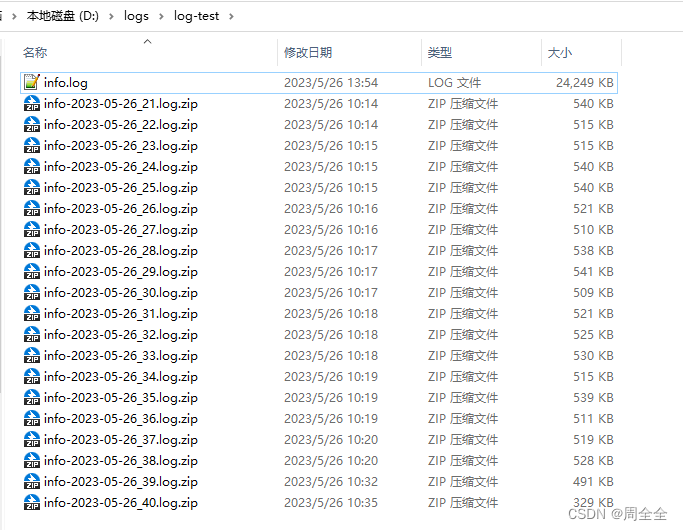This screenshot has width=683, height=530.
Task: Sort files by 类型 column header
Action: tap(440, 53)
